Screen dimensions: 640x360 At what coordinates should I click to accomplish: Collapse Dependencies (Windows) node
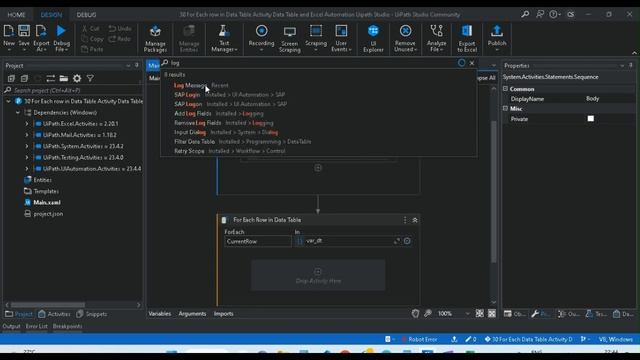18,113
